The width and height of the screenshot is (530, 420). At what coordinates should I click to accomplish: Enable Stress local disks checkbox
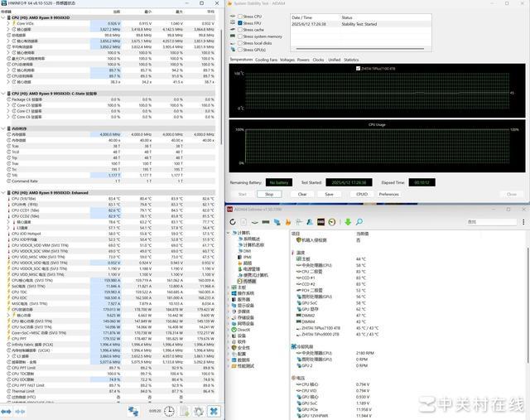click(240, 43)
